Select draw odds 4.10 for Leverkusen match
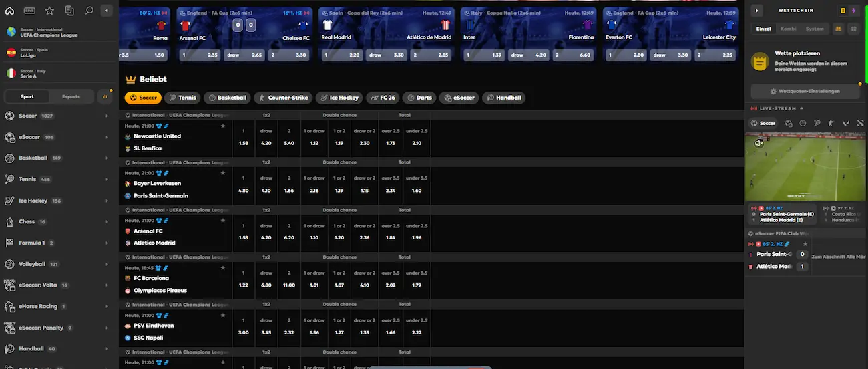The width and height of the screenshot is (868, 369). click(266, 191)
